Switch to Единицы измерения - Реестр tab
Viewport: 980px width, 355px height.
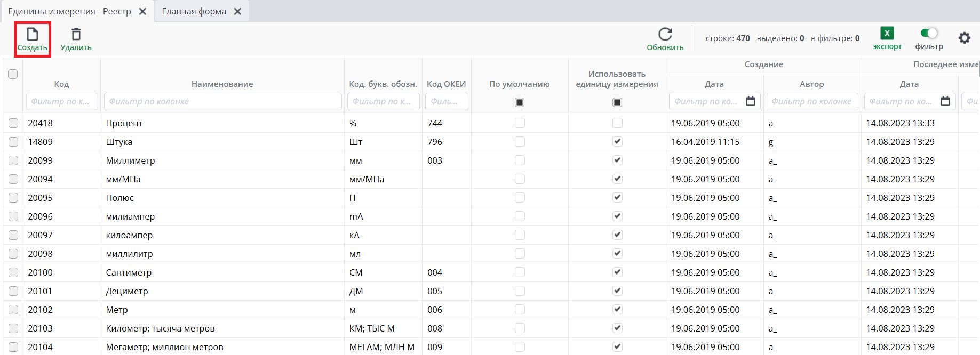69,11
